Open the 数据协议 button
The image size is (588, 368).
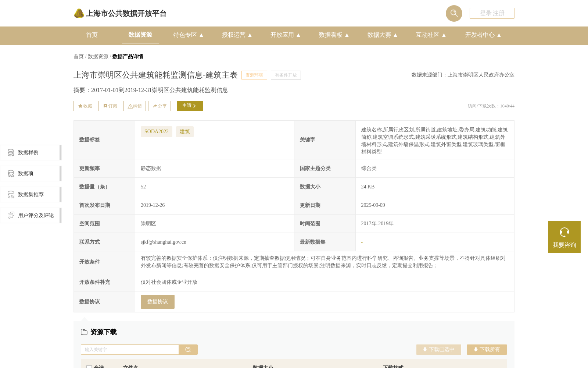(158, 302)
